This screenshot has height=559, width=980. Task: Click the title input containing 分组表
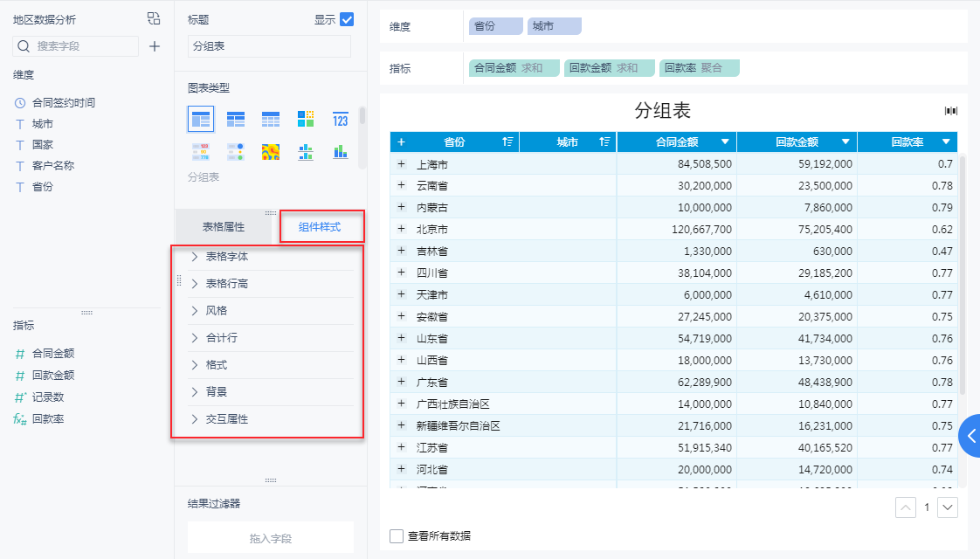coord(269,46)
